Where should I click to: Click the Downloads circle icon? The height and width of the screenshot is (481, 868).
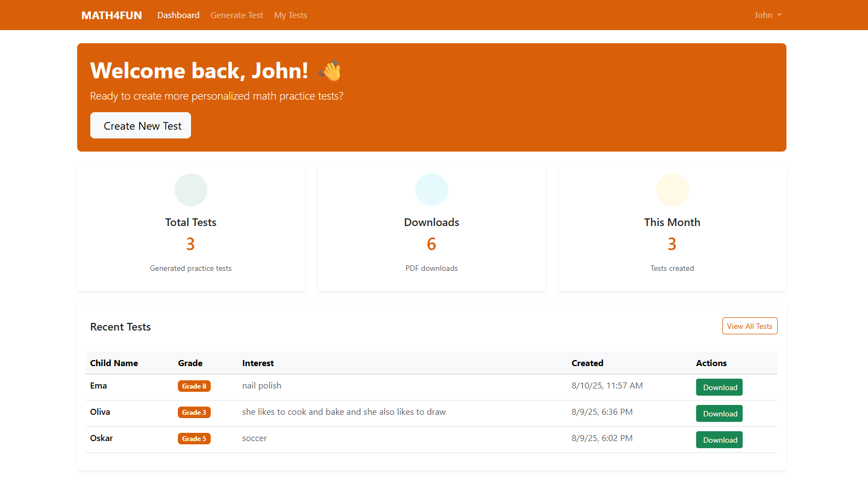point(432,190)
